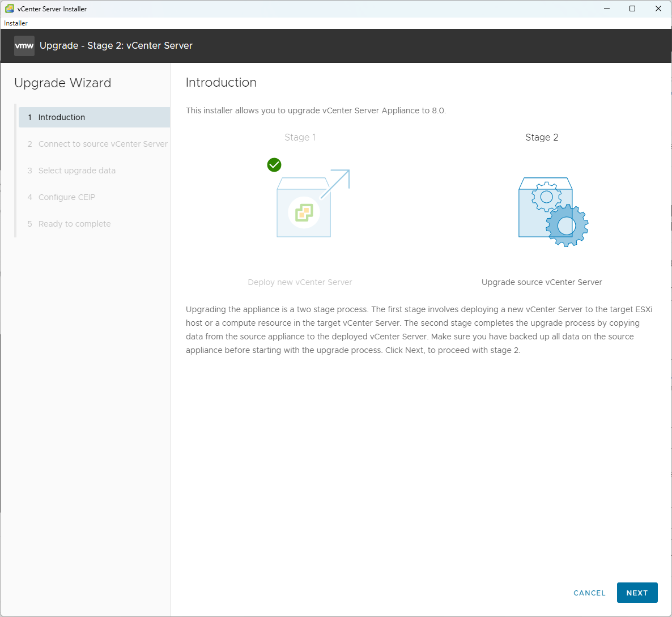Screen dimensions: 672x617
Task: Close the vCenter Server Installer window
Action: 658,8
